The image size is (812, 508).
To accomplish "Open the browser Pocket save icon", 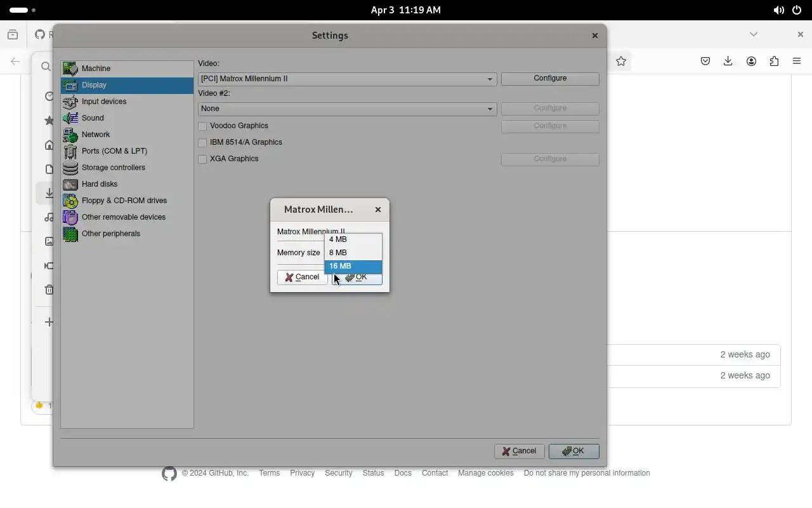I will pyautogui.click(x=705, y=61).
